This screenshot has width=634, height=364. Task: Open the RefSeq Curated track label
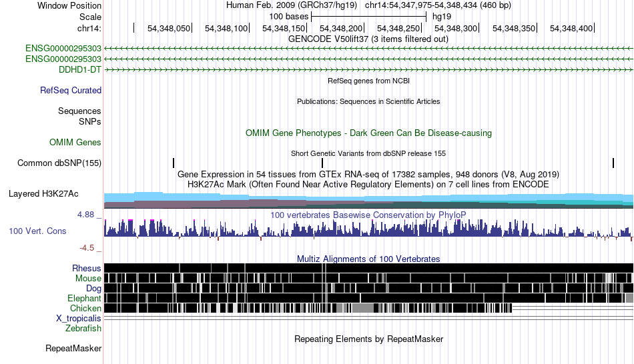(71, 90)
